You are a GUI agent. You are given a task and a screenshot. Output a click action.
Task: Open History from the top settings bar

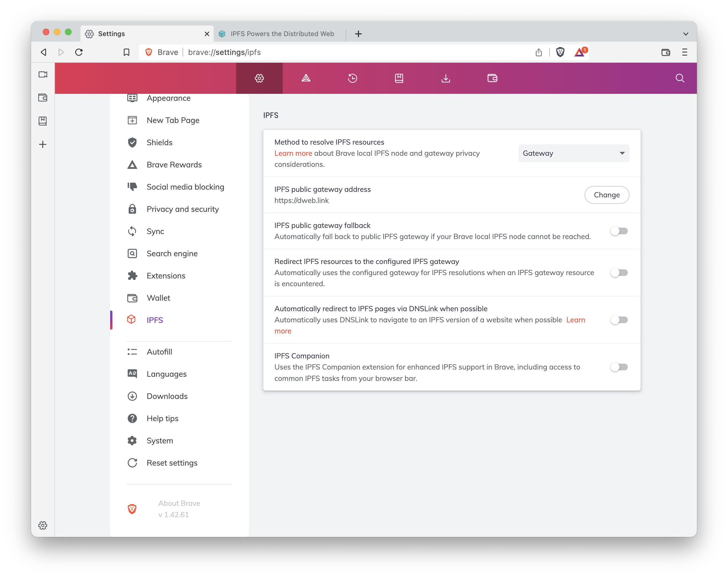pos(353,78)
